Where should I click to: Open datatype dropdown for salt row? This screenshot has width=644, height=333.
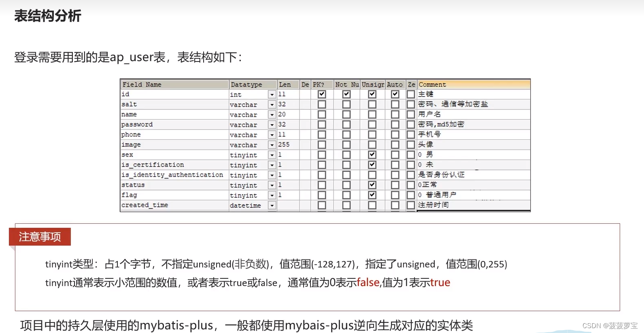click(x=272, y=105)
